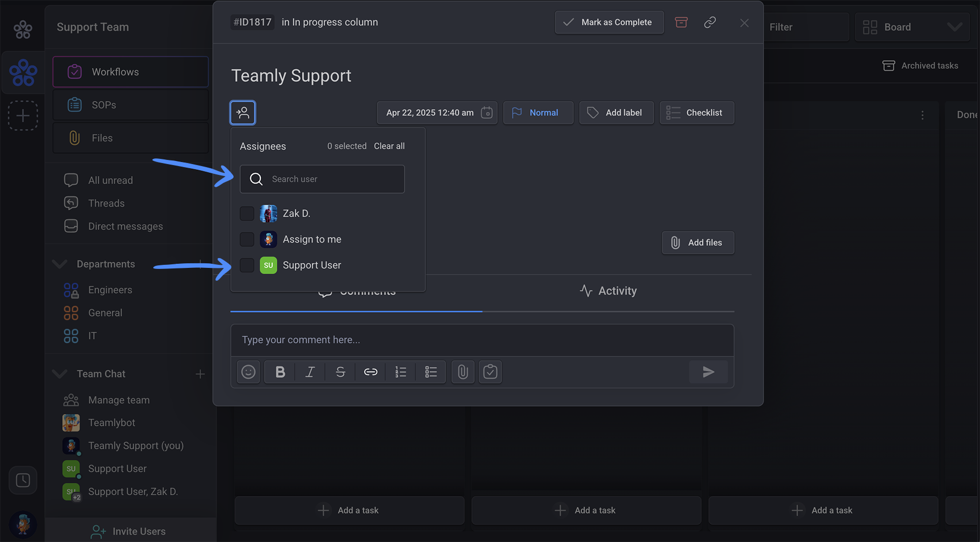
Task: Open the Teamly logo at top of sidebar
Action: click(x=23, y=29)
